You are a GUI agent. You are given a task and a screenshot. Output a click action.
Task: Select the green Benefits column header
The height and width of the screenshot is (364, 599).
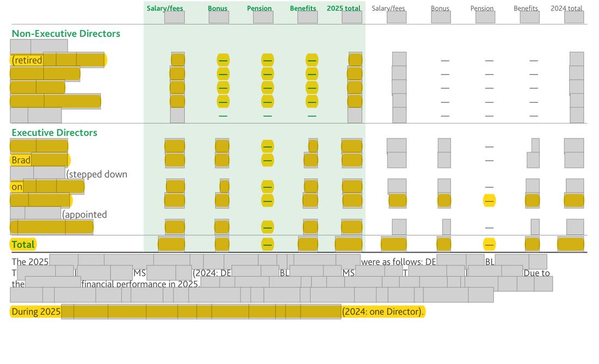(x=303, y=8)
